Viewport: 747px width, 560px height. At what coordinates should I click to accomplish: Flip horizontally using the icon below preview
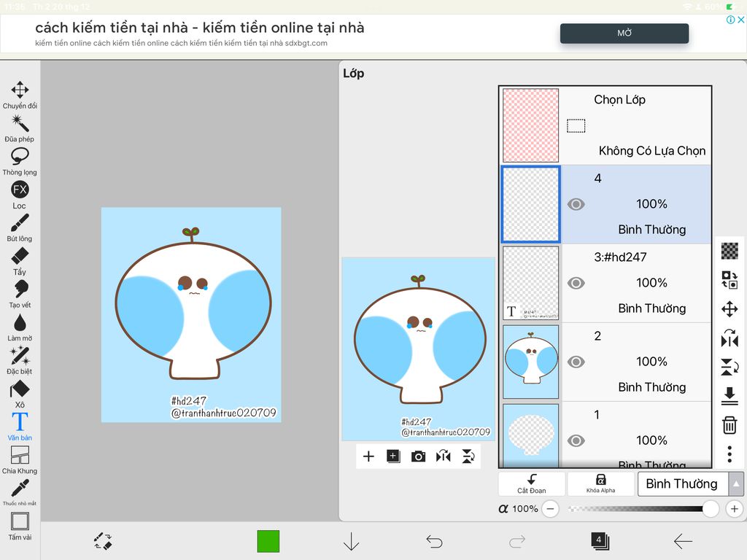pos(443,456)
